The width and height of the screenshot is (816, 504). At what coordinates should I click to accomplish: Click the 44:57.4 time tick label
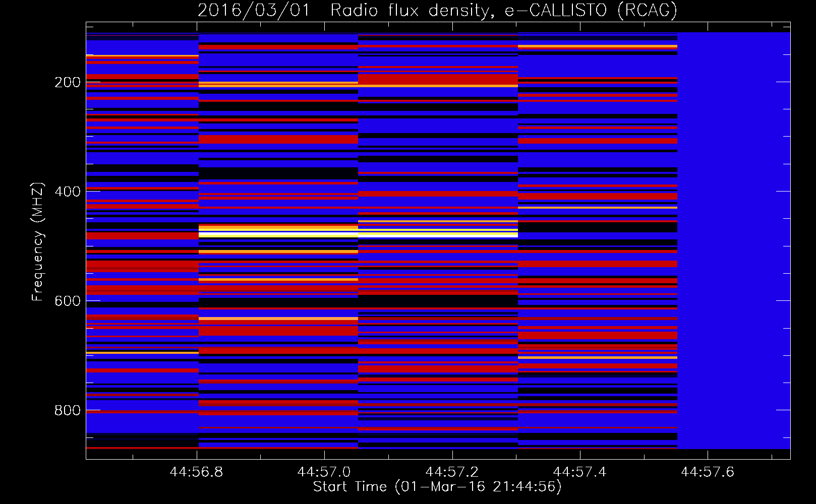579,472
